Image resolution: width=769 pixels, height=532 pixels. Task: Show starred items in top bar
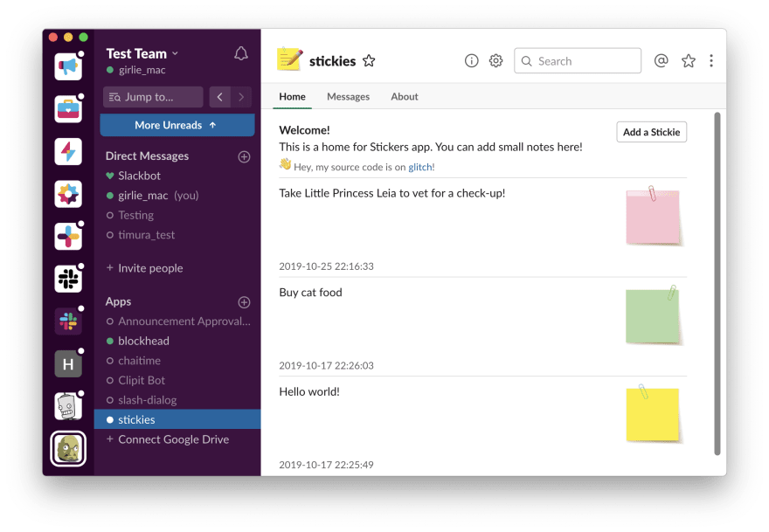pyautogui.click(x=689, y=61)
